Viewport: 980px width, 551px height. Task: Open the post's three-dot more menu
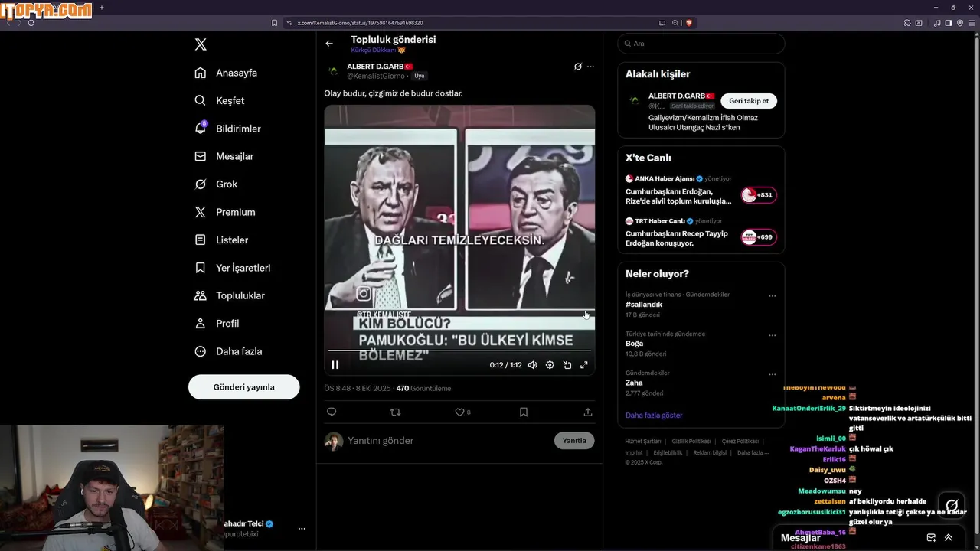coord(590,67)
